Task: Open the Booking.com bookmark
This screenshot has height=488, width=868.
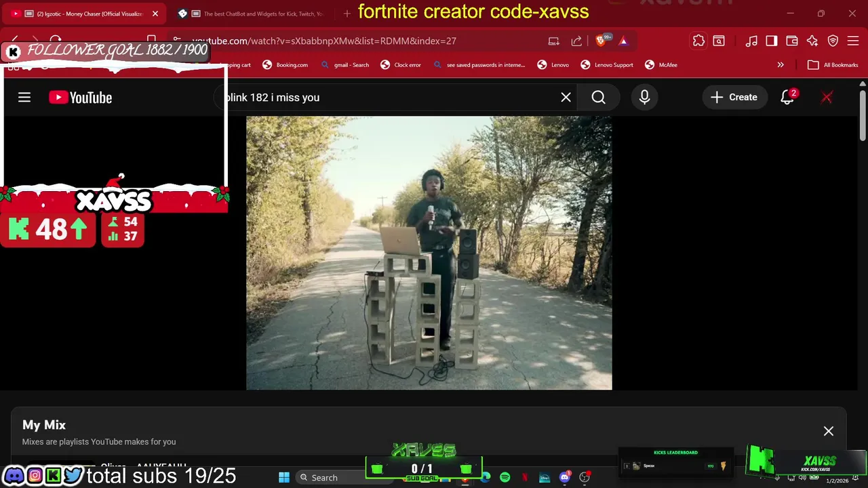Action: (x=285, y=65)
